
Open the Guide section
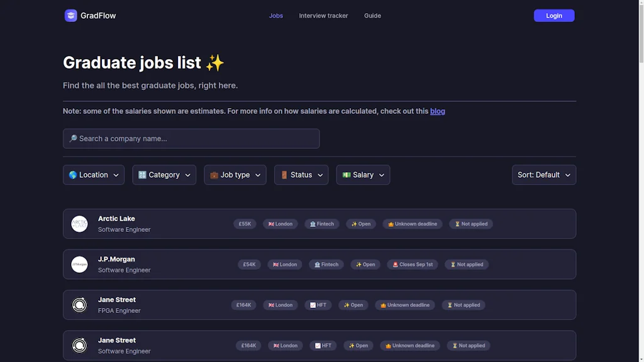372,15
